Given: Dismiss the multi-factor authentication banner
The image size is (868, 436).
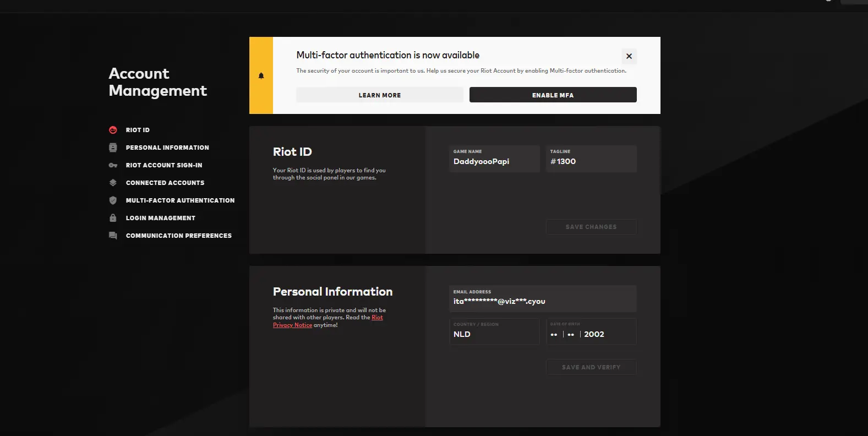Looking at the screenshot, I should [x=629, y=56].
